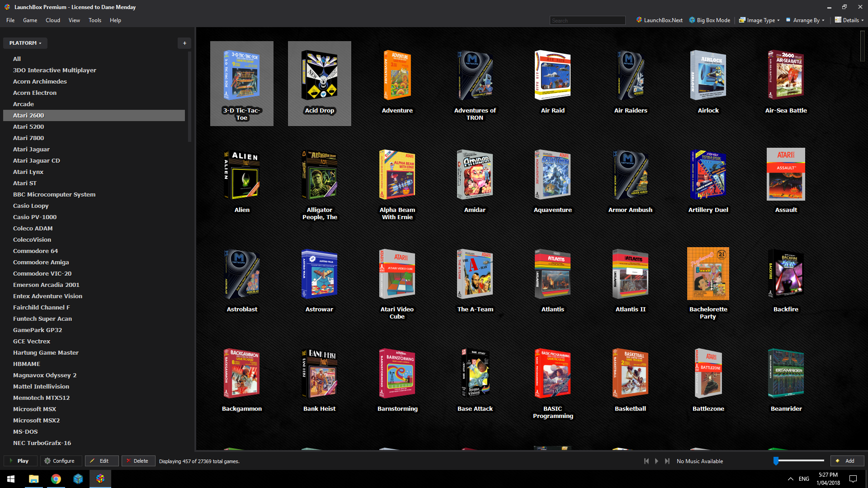The height and width of the screenshot is (488, 868).
Task: Open Chrome from taskbar
Action: pyautogui.click(x=56, y=479)
